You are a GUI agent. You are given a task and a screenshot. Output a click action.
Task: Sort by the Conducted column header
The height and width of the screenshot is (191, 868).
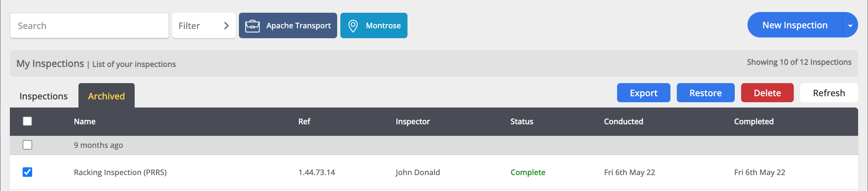623,122
